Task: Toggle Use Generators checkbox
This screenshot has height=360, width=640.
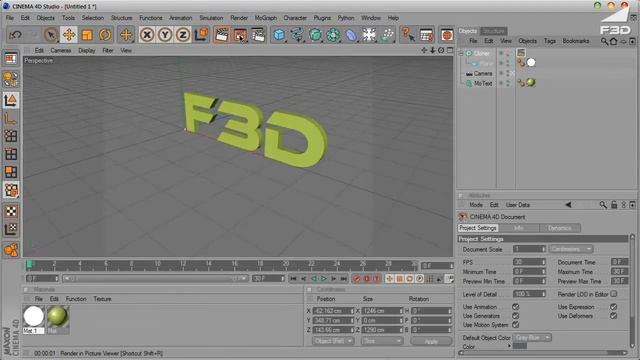Action: [x=516, y=316]
